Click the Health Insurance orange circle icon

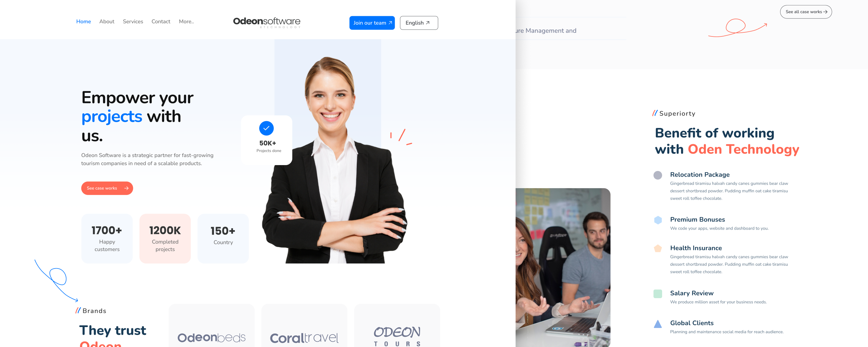click(x=658, y=249)
